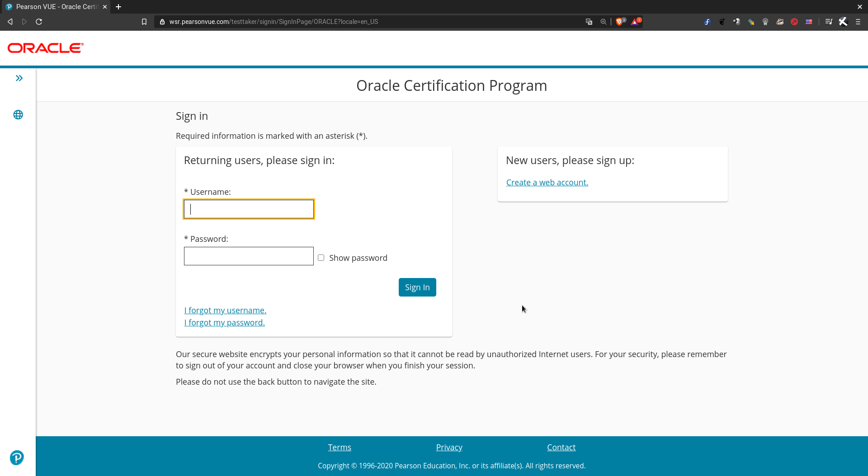Click into the Password field
Viewport: 868px width, 476px height.
[x=249, y=256]
